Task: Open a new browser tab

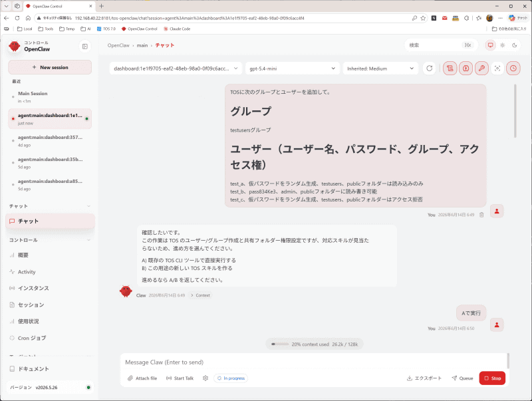Action: 102,6
